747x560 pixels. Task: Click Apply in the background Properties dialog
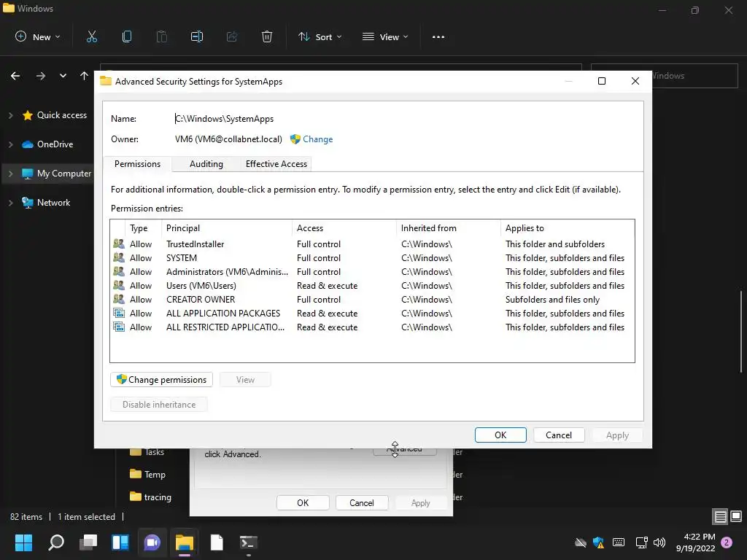point(421,503)
